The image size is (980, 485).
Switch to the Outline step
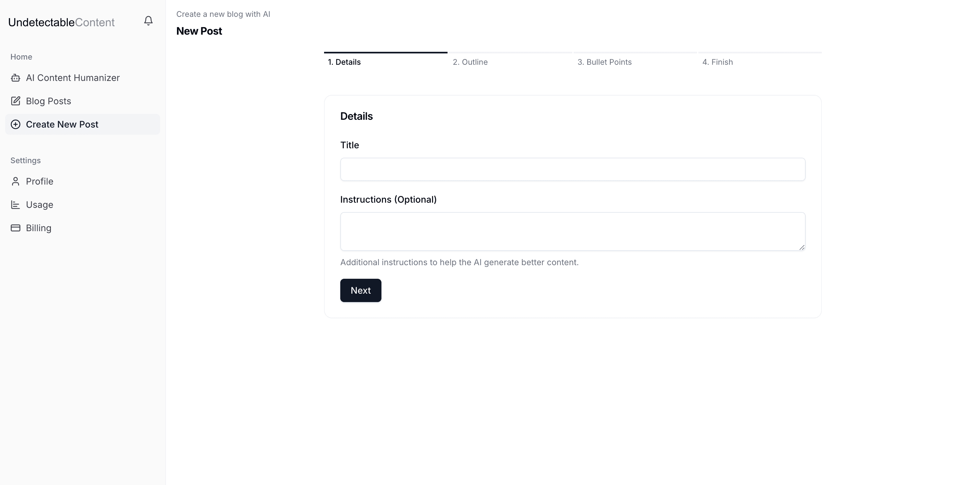click(x=470, y=62)
